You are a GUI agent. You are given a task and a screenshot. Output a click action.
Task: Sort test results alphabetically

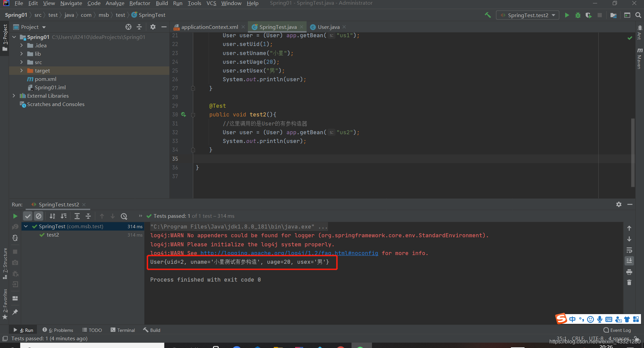point(52,216)
